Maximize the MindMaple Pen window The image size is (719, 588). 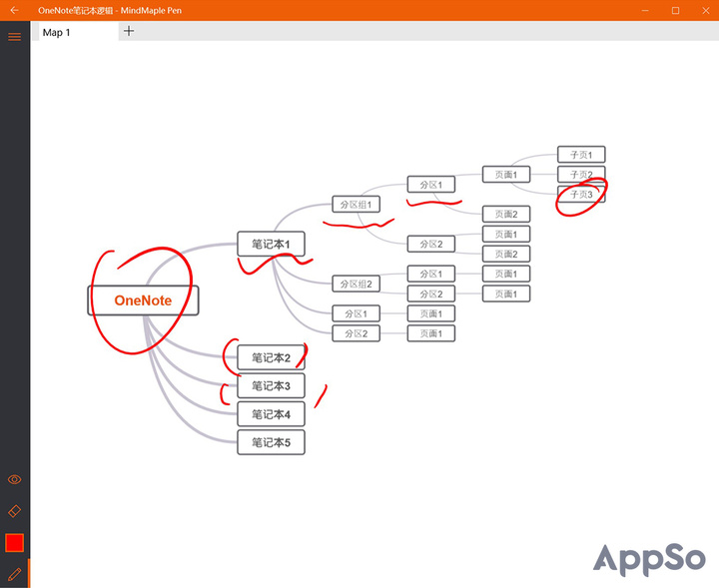pos(675,10)
